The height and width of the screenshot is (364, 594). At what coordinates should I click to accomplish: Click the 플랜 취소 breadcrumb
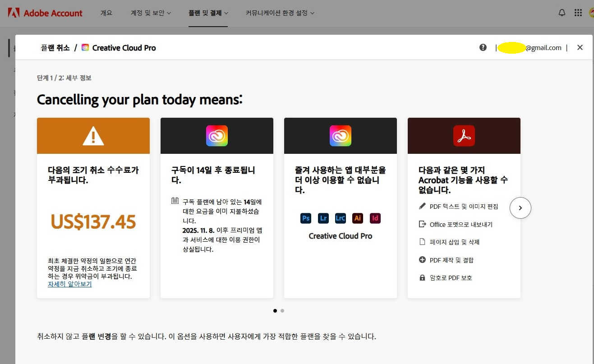pyautogui.click(x=55, y=47)
